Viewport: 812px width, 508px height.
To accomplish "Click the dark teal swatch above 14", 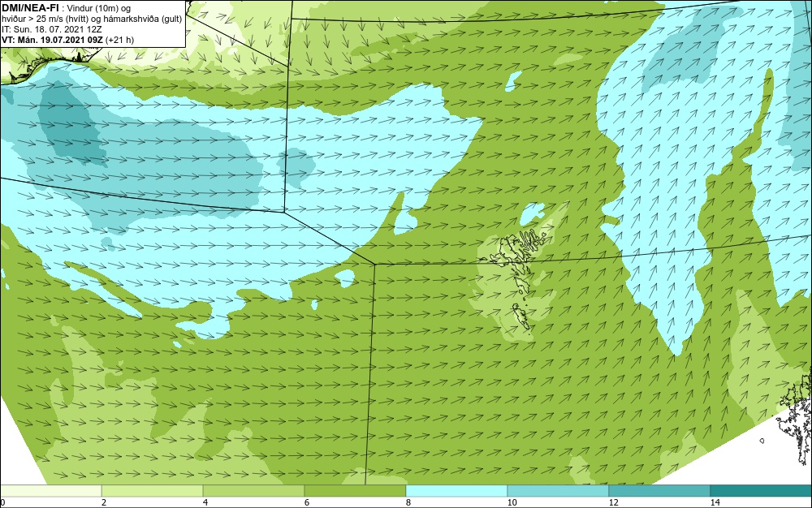I will tap(762, 490).
